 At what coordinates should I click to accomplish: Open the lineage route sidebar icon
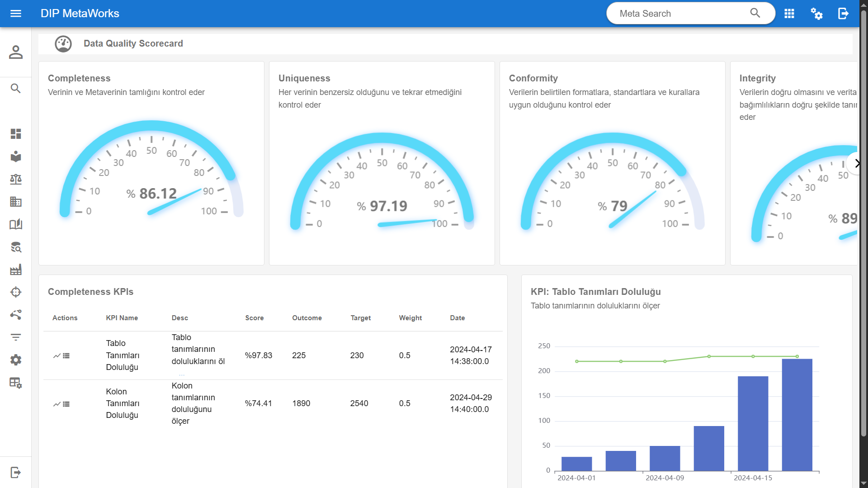[16, 315]
